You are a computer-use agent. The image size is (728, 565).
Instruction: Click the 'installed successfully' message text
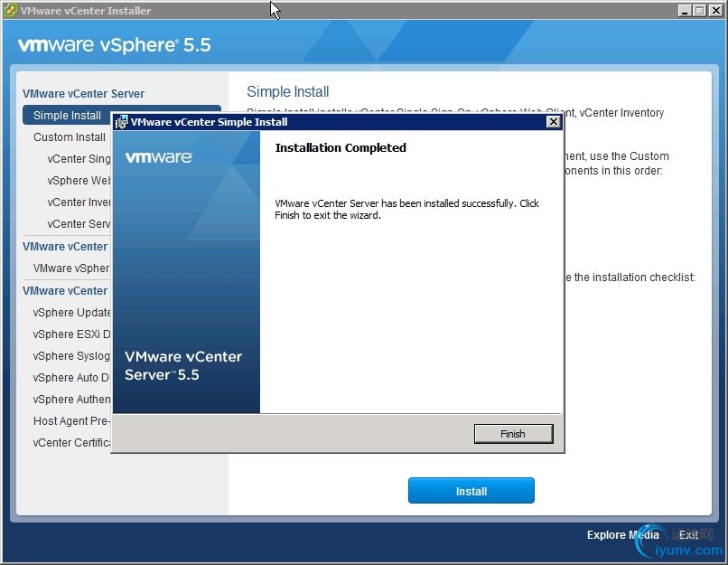pos(406,209)
